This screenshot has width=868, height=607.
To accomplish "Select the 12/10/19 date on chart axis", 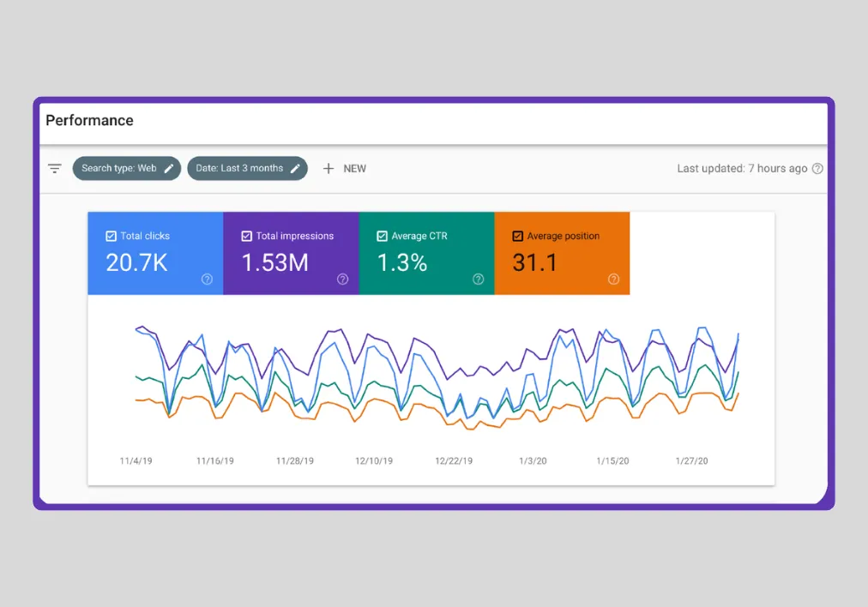I will (x=374, y=461).
